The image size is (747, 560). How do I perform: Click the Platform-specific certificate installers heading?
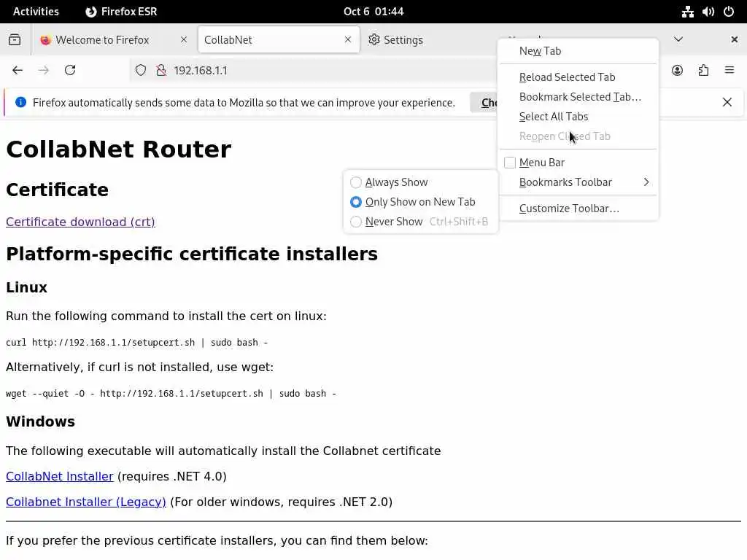pyautogui.click(x=192, y=254)
